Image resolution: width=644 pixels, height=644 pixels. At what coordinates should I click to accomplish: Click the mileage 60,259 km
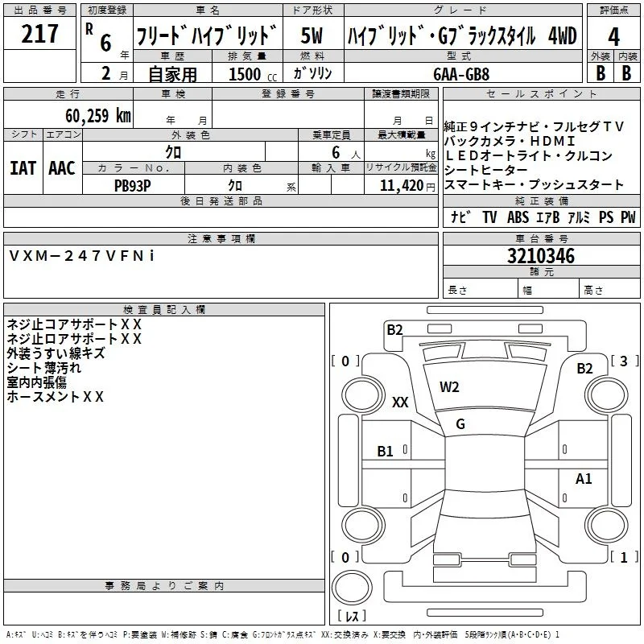[x=97, y=115]
